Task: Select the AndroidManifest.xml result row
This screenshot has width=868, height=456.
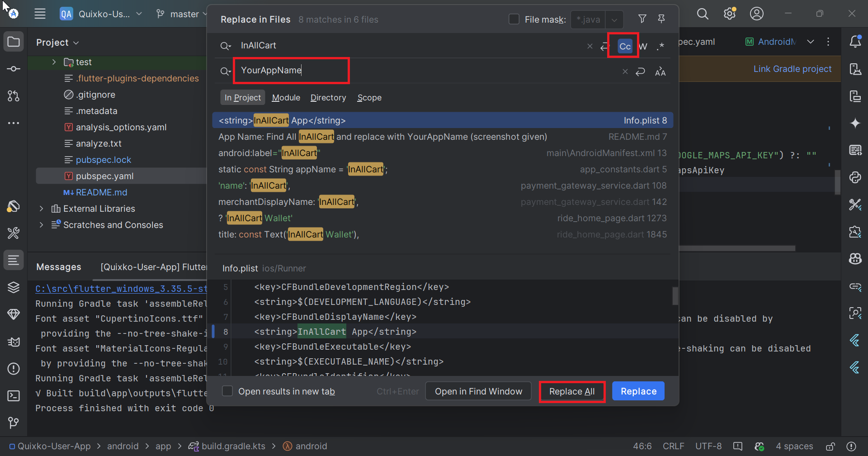Action: tap(443, 153)
